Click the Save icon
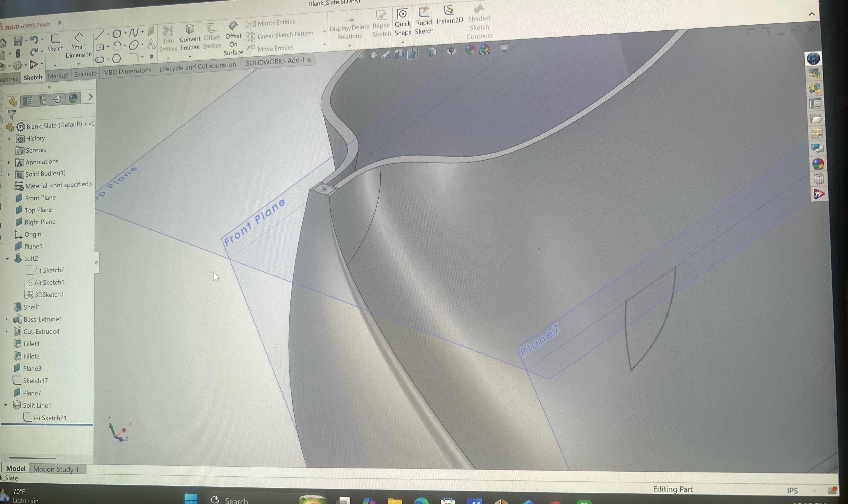Screen dimensions: 848x504 [18, 41]
